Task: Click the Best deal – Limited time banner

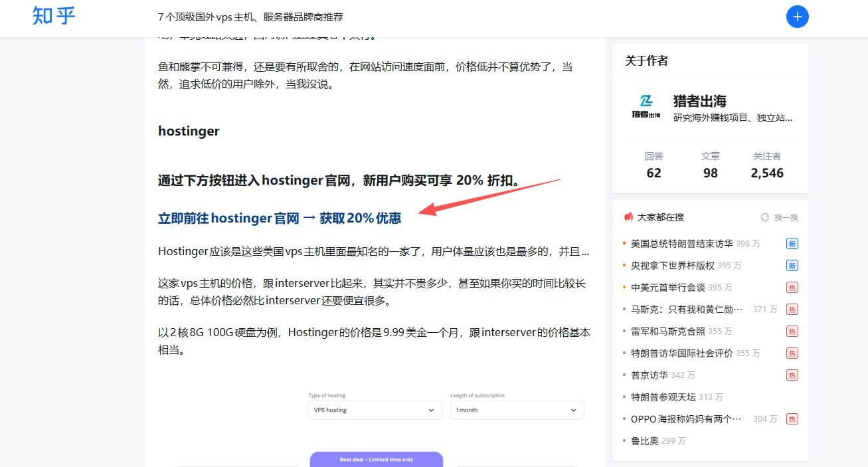Action: (x=376, y=459)
